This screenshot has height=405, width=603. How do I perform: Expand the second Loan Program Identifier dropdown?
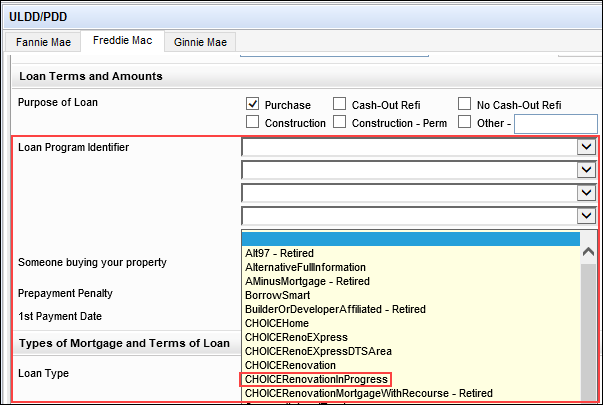point(586,170)
